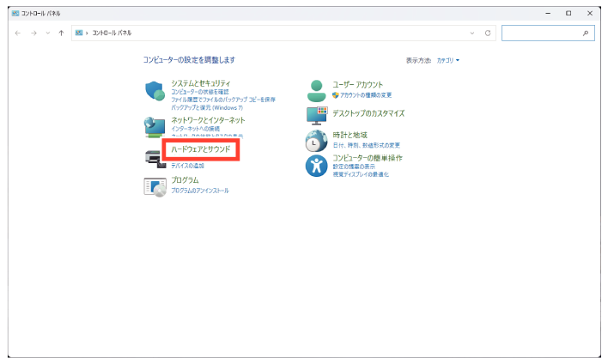The width and height of the screenshot is (608, 364).
Task: Click the search magnifier icon
Action: [x=586, y=33]
